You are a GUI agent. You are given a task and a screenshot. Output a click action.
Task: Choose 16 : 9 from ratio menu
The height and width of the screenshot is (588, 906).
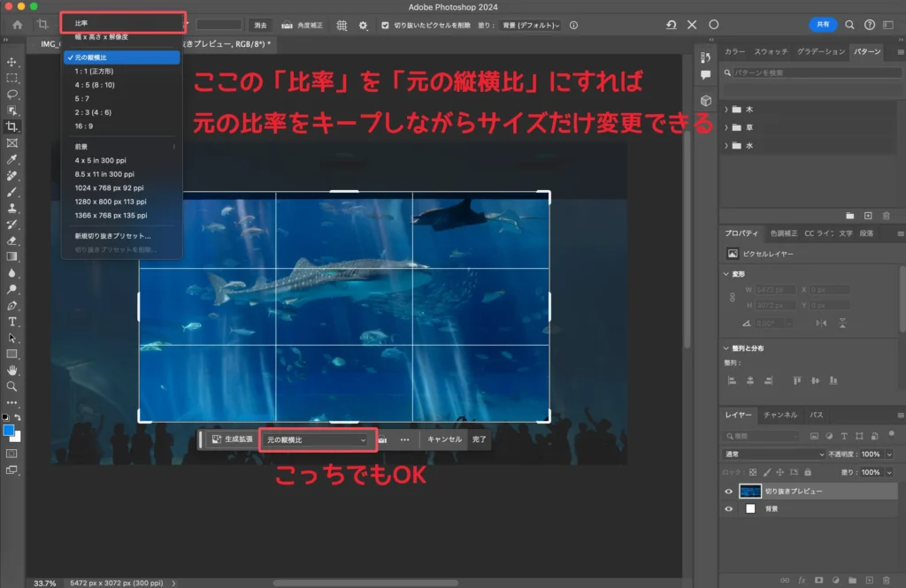coord(86,126)
